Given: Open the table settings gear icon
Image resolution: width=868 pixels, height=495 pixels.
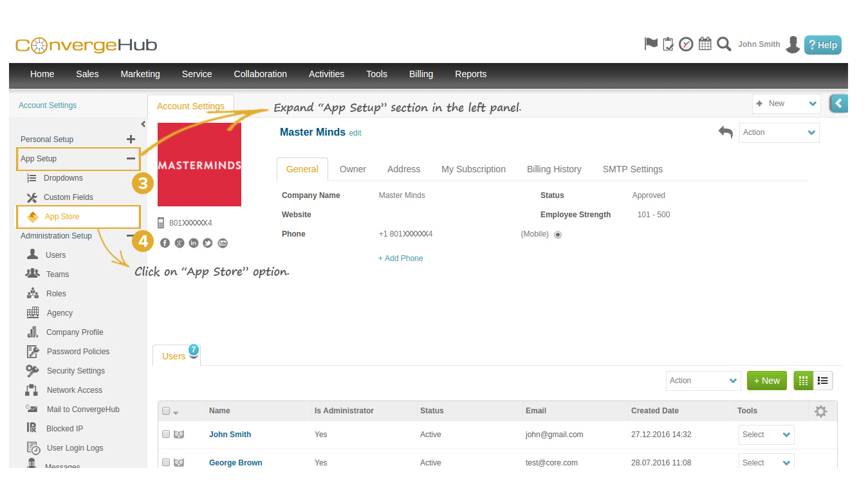Looking at the screenshot, I should (x=820, y=411).
